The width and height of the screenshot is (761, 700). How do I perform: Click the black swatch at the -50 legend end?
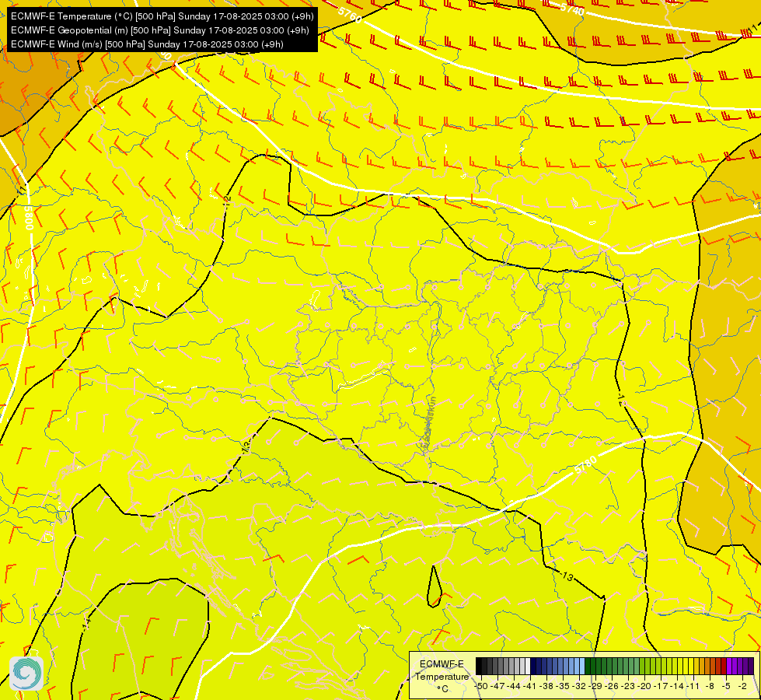tap(479, 666)
